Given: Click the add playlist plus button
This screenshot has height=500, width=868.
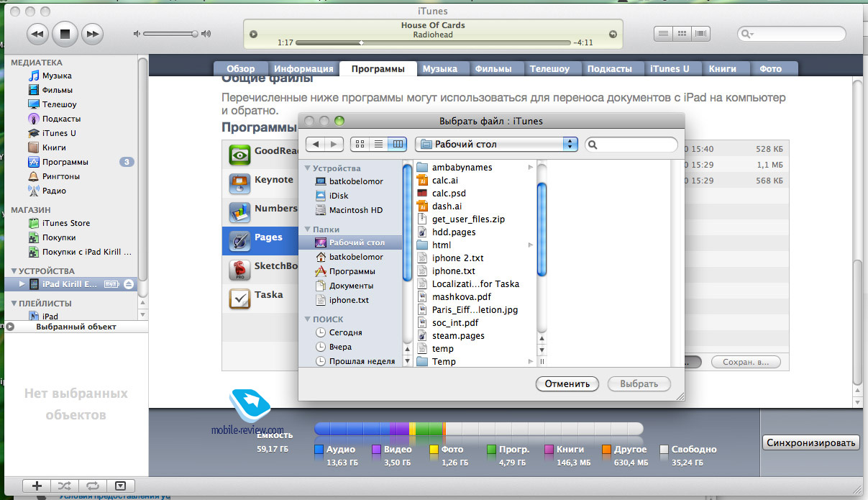Looking at the screenshot, I should click(x=37, y=485).
